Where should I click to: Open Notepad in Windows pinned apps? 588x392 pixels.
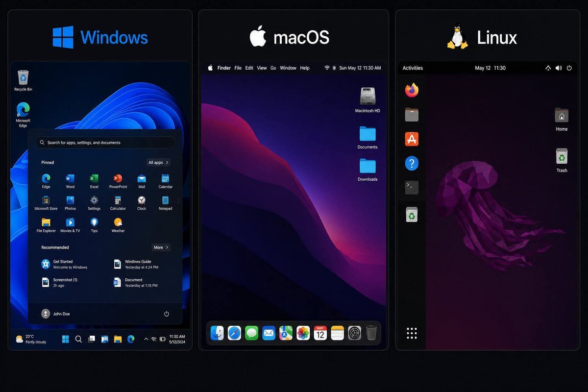166,202
